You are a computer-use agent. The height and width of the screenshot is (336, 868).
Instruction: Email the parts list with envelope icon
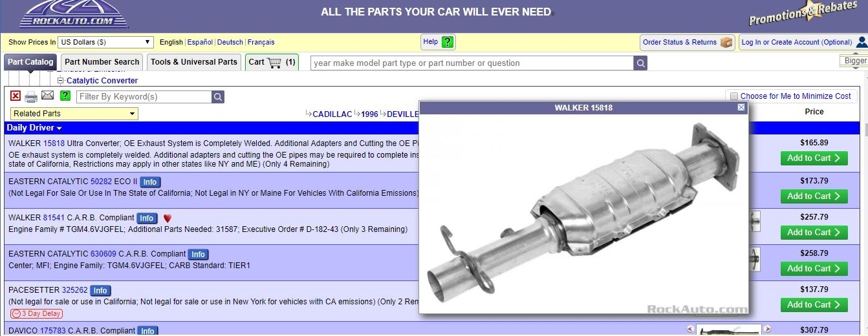point(47,96)
